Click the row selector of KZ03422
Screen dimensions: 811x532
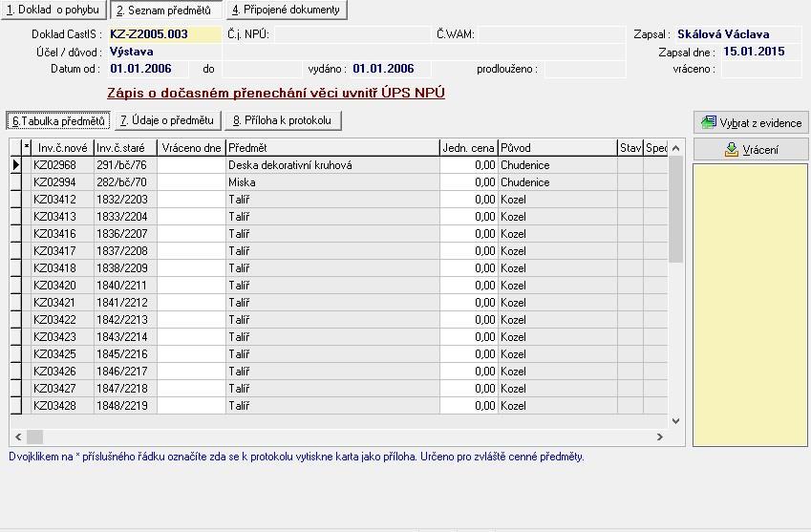click(x=16, y=320)
